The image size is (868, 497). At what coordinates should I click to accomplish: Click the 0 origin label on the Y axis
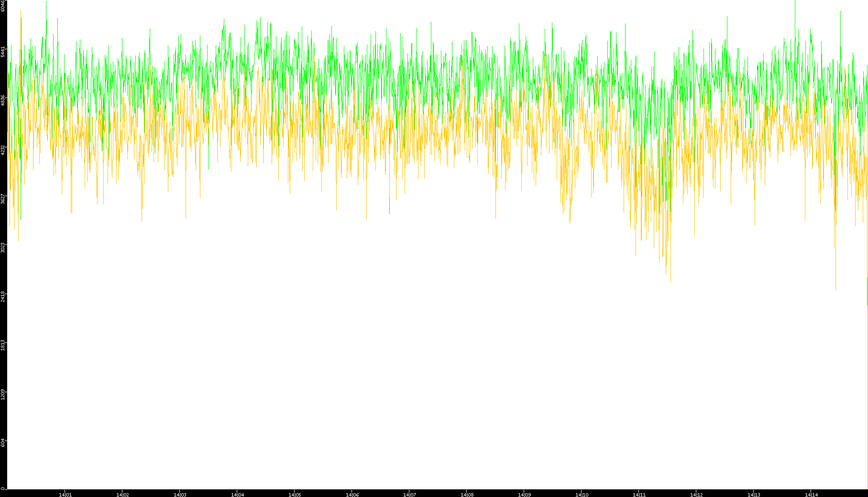3,488
